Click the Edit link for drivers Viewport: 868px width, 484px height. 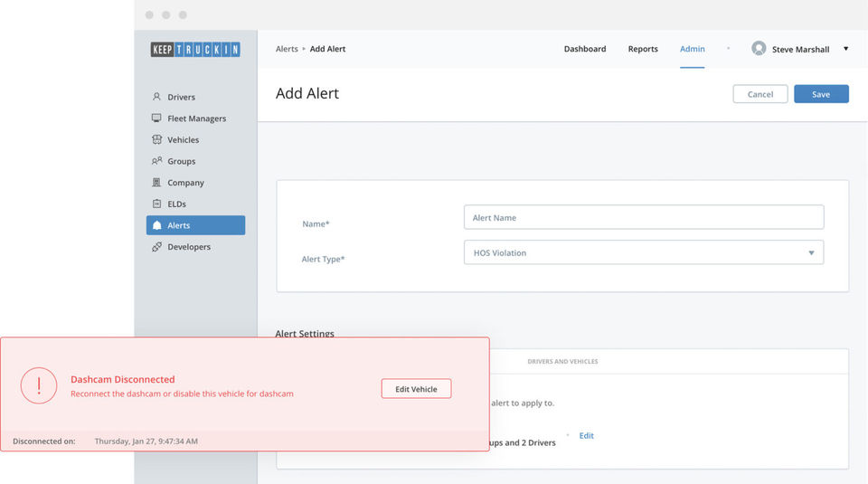[x=586, y=435]
